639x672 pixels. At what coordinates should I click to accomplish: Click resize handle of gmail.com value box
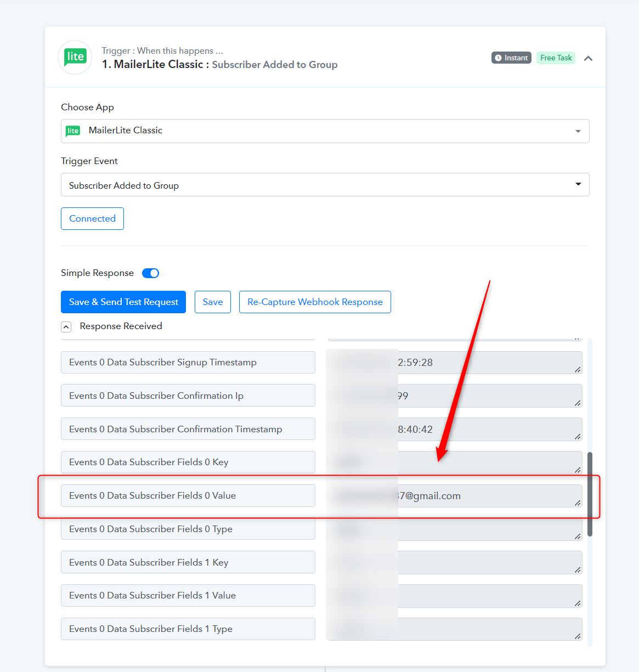pyautogui.click(x=578, y=503)
